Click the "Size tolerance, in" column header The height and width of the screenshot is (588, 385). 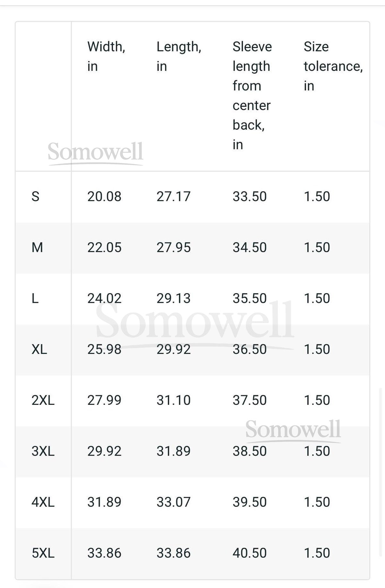(x=333, y=66)
